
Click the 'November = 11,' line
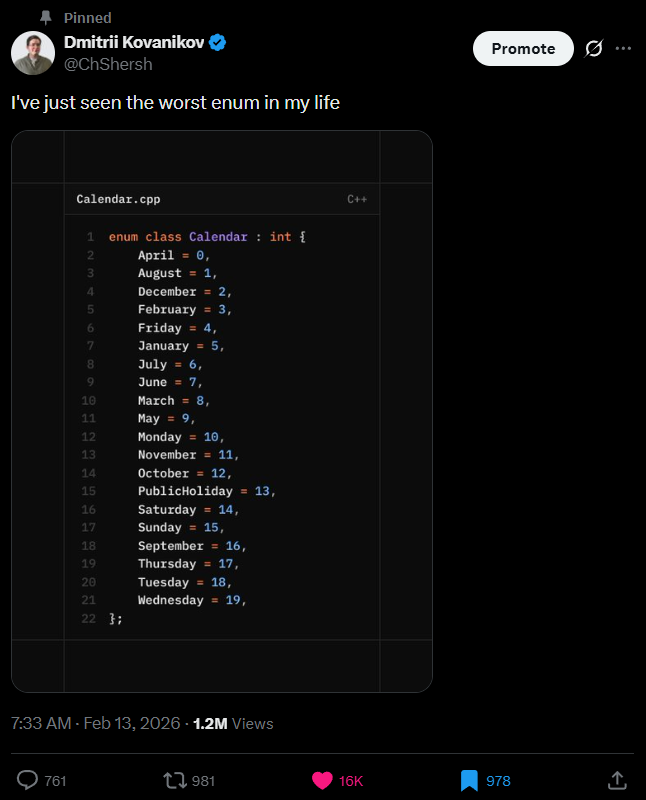[188, 454]
